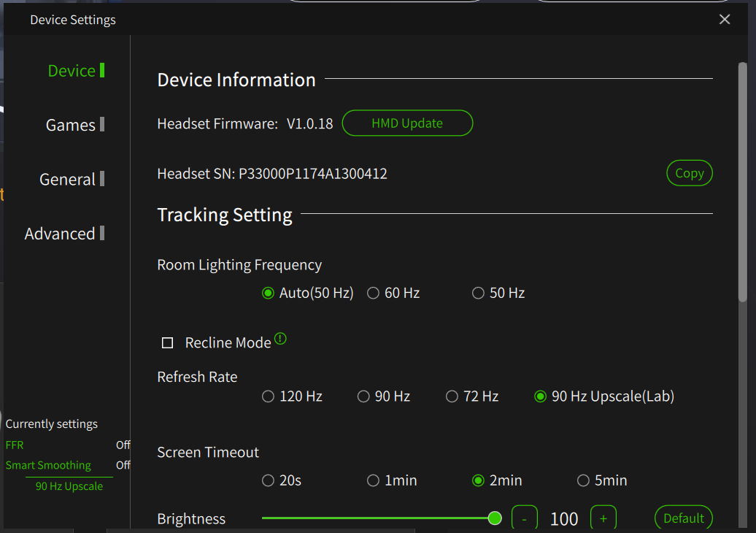Select the Device tab
Image resolution: width=756 pixels, height=533 pixels.
pyautogui.click(x=72, y=71)
